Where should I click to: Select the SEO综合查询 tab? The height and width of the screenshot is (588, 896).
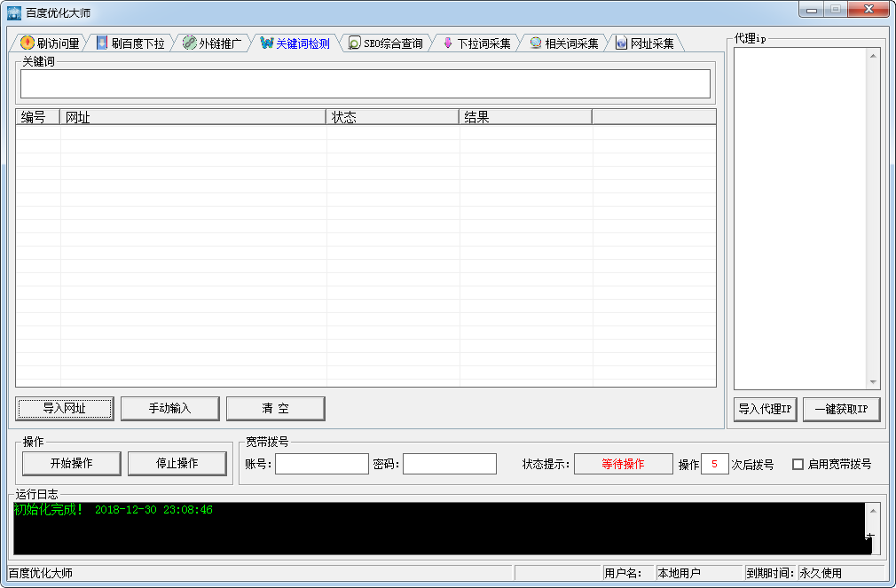coord(386,43)
